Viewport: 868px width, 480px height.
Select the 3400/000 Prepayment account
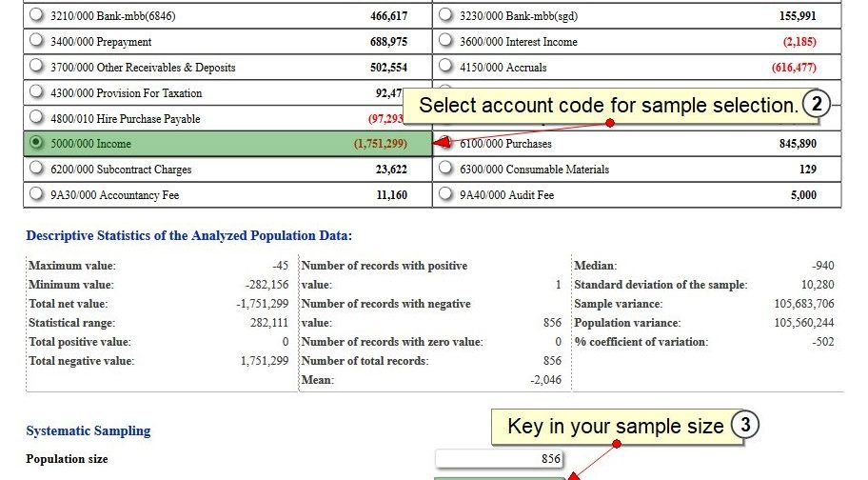(x=36, y=40)
